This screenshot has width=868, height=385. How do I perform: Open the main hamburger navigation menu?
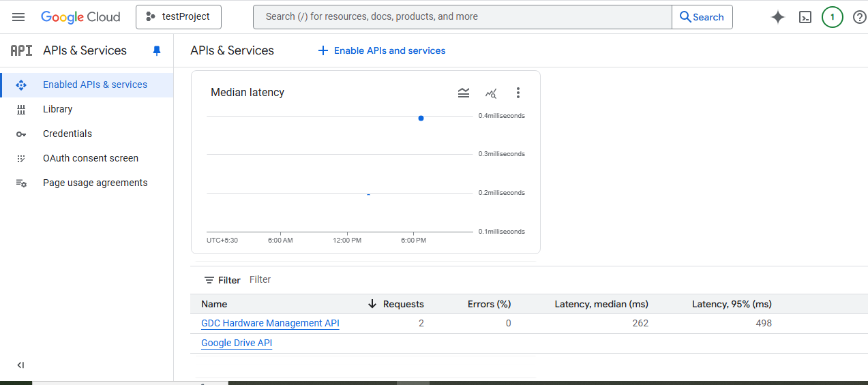18,17
